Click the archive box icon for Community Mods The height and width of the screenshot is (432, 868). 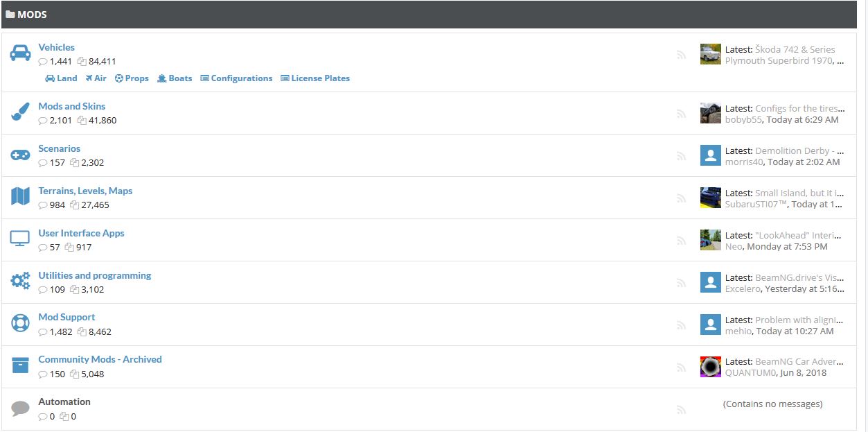point(20,365)
